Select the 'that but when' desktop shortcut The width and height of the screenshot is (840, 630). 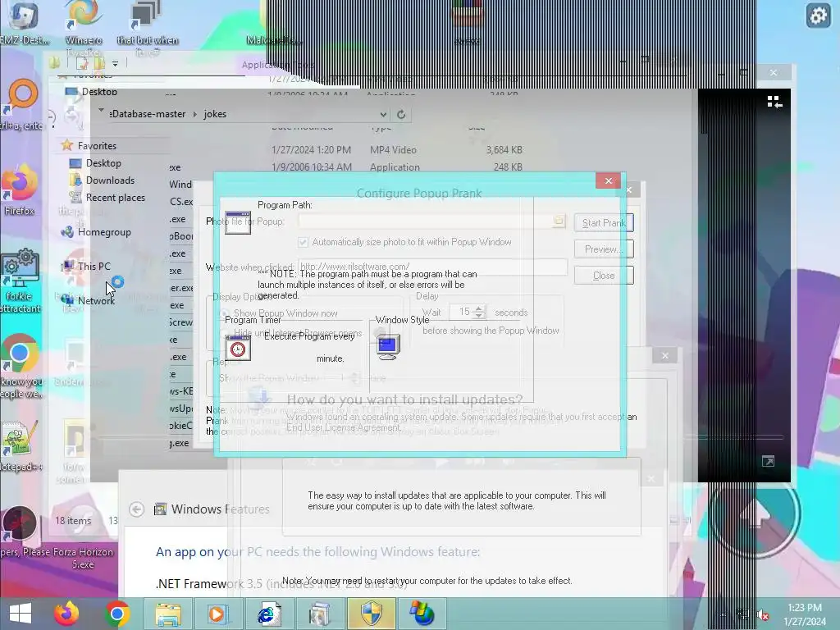point(148,27)
